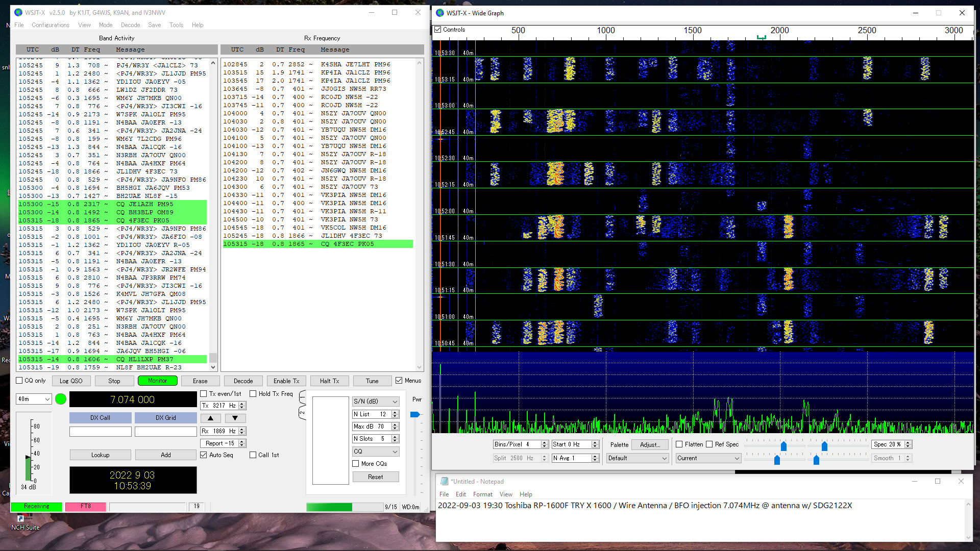Viewport: 980px width, 551px height.
Task: Click the DX Grid input field
Action: [x=166, y=432]
